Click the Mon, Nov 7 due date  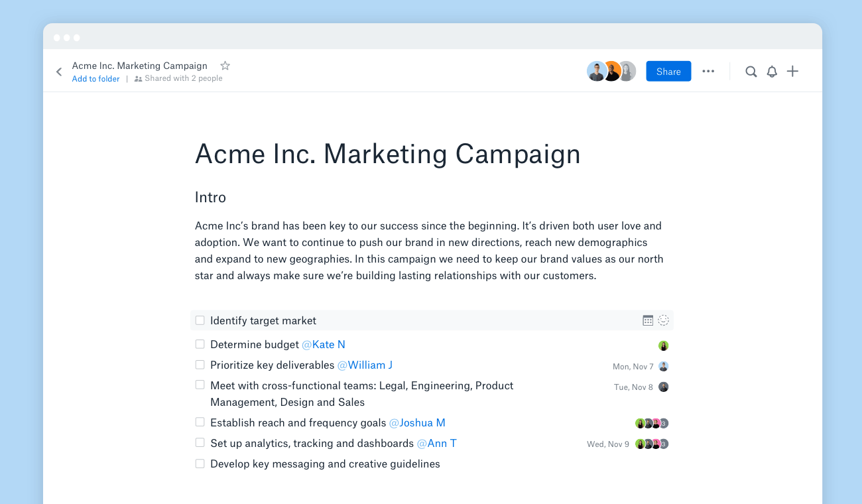[x=633, y=367]
